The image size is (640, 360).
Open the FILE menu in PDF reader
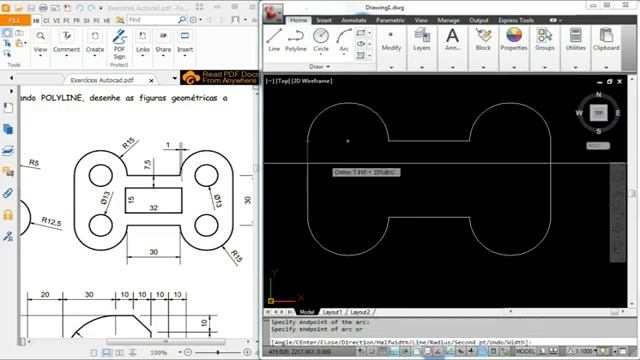click(15, 20)
